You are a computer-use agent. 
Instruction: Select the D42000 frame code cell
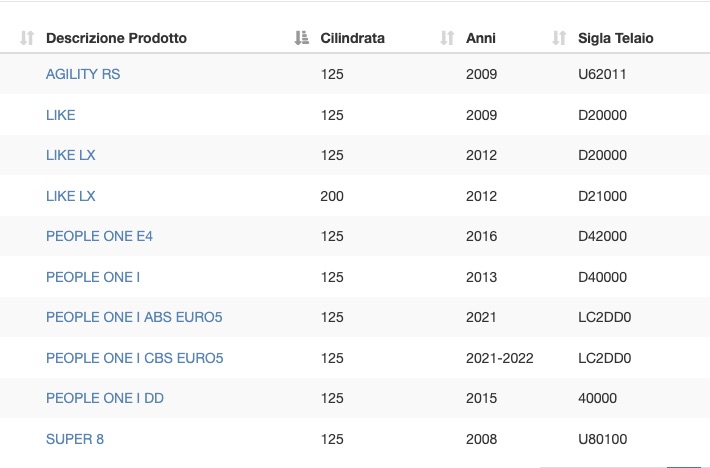coord(602,236)
